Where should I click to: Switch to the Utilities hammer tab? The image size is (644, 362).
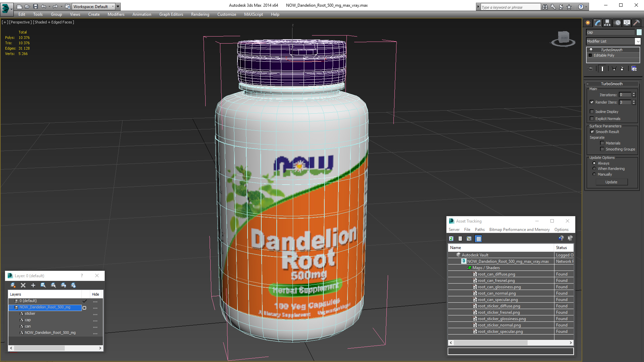(636, 23)
